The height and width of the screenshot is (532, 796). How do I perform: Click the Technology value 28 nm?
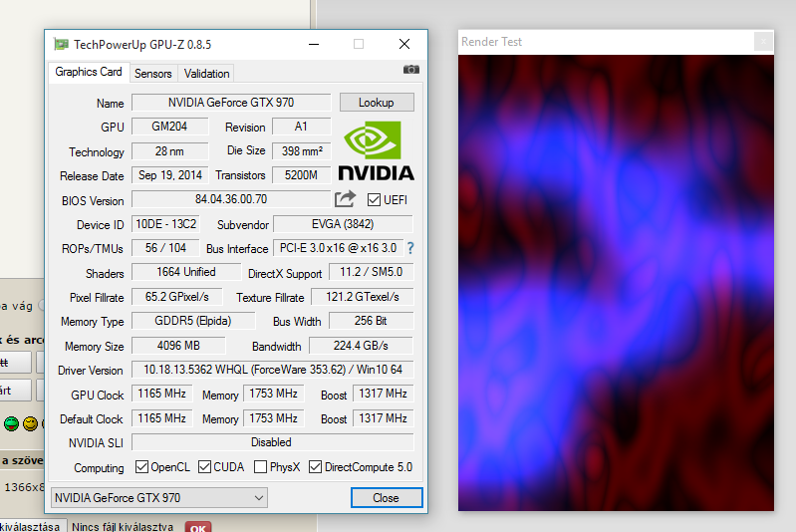169,151
